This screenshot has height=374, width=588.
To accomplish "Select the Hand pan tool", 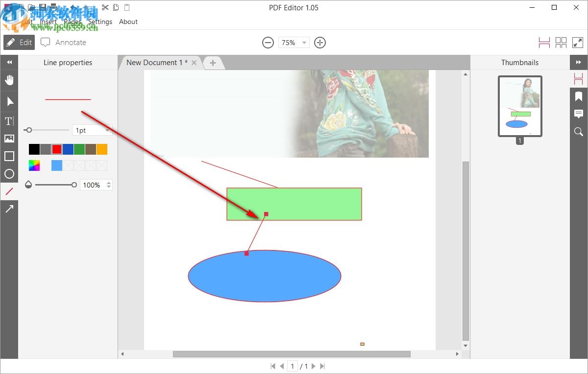I will click(9, 80).
